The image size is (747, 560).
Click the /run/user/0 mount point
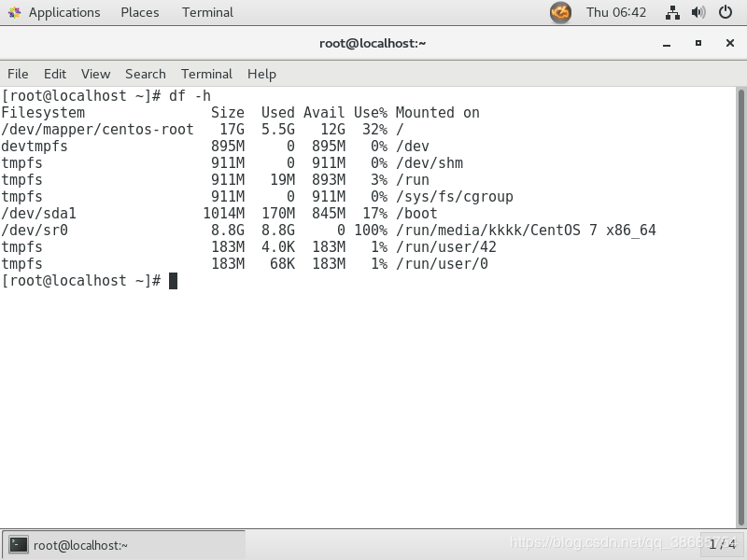point(442,264)
